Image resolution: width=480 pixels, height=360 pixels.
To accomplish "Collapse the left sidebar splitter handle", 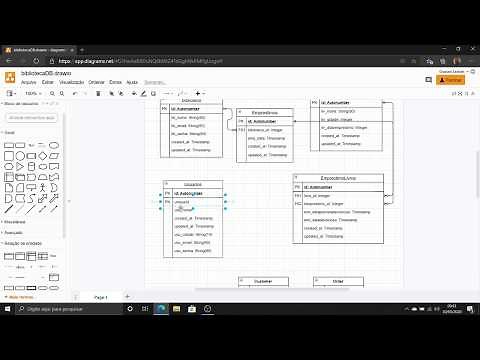I will point(69,201).
